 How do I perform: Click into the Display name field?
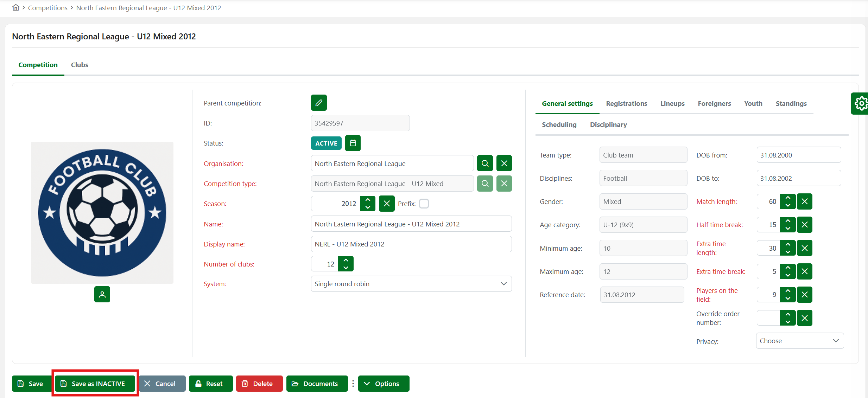pyautogui.click(x=411, y=244)
